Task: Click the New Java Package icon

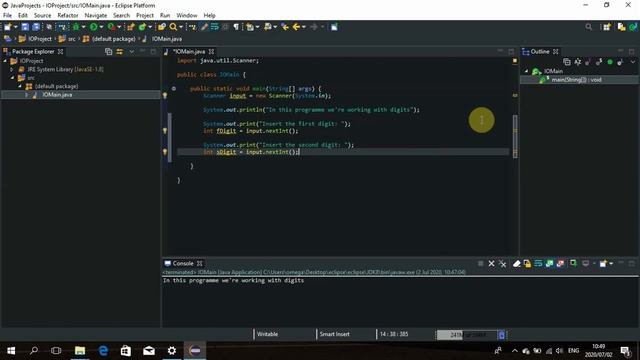Action: coord(131,27)
